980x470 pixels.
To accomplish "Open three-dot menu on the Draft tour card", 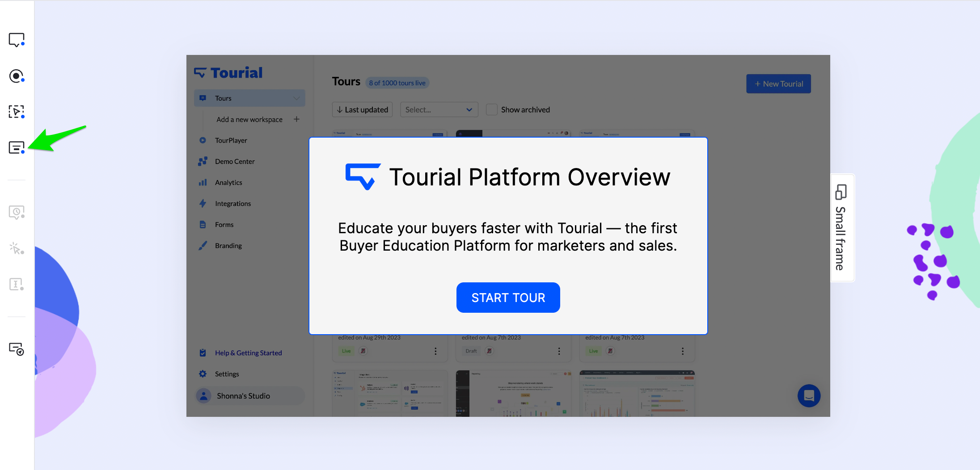I will pos(559,351).
